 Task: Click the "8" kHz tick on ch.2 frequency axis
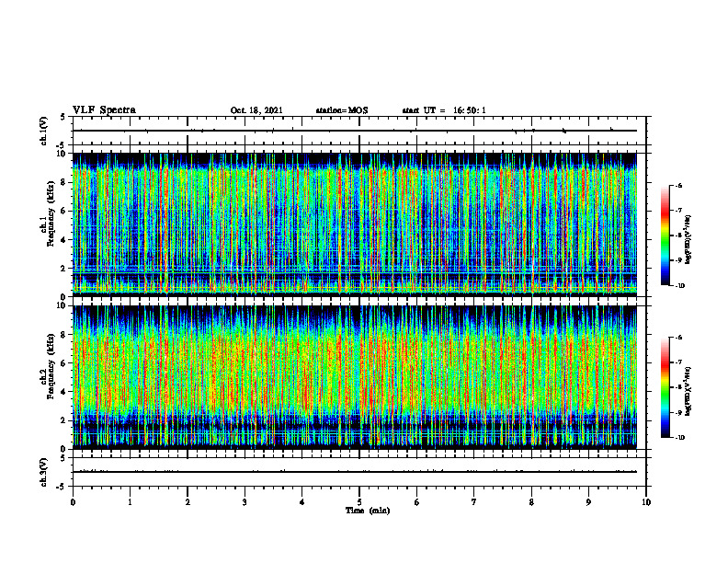[63, 335]
